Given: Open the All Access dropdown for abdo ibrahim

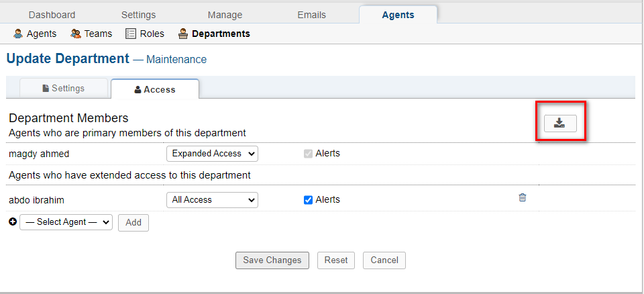Looking at the screenshot, I should pos(212,200).
